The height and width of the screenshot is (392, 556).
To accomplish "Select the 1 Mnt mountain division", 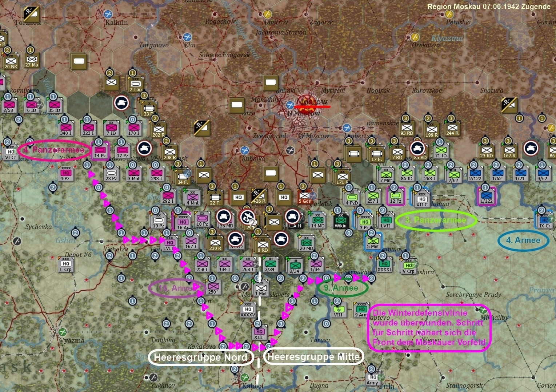I will point(261,288).
